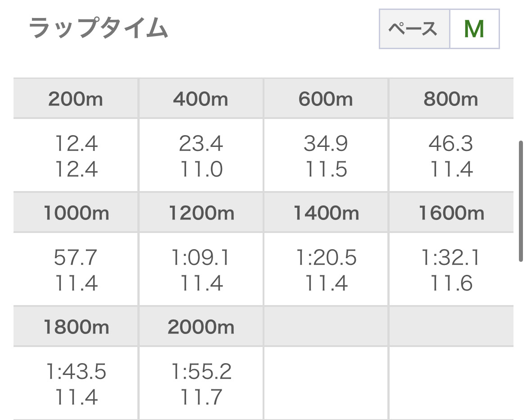527x420 pixels.
Task: Click the vertical scrollbar on the right
Action: coord(521,201)
